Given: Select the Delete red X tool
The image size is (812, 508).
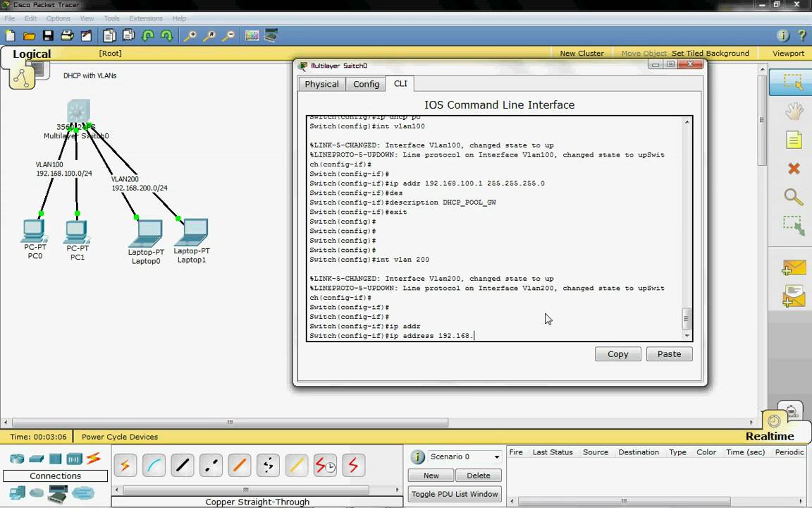Looking at the screenshot, I should (794, 169).
